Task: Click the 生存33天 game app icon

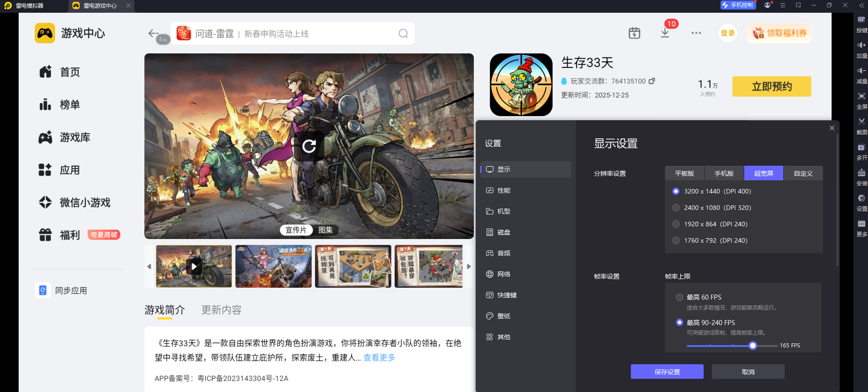Action: click(521, 85)
